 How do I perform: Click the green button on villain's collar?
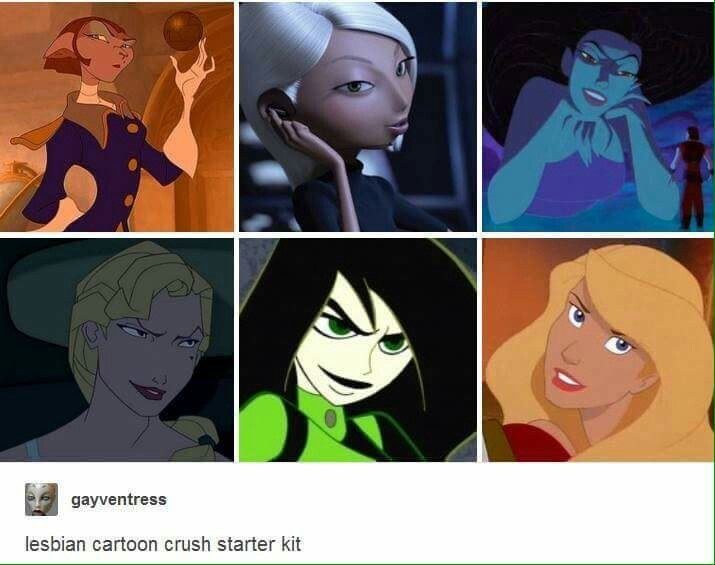click(330, 418)
